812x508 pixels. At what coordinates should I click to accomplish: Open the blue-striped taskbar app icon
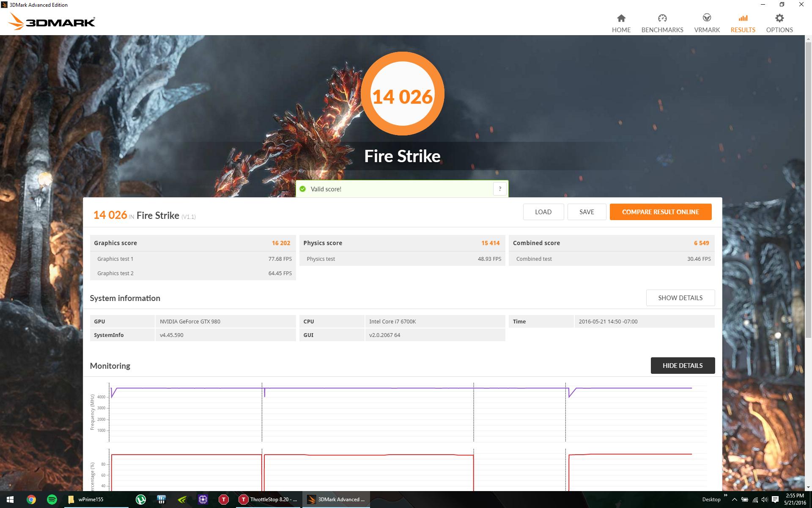coord(161,500)
